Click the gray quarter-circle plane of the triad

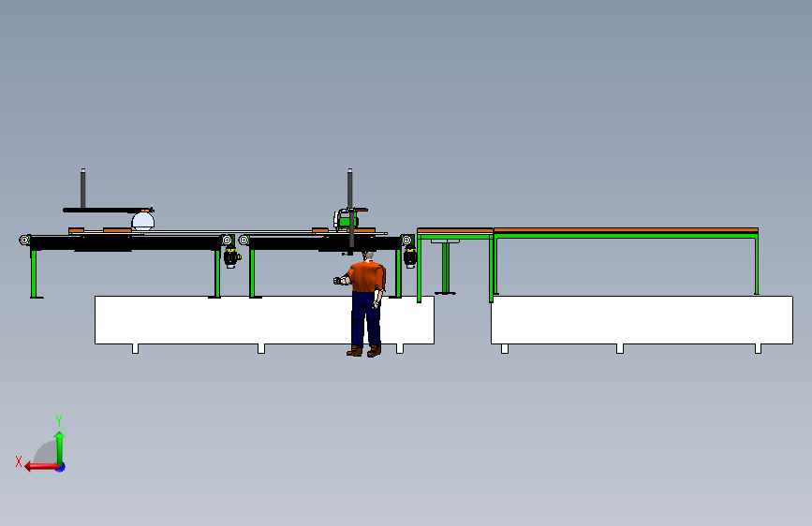tap(46, 454)
